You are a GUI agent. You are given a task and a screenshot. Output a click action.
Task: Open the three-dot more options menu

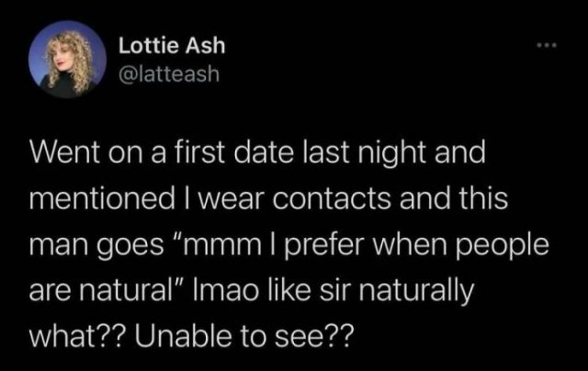pyautogui.click(x=547, y=45)
